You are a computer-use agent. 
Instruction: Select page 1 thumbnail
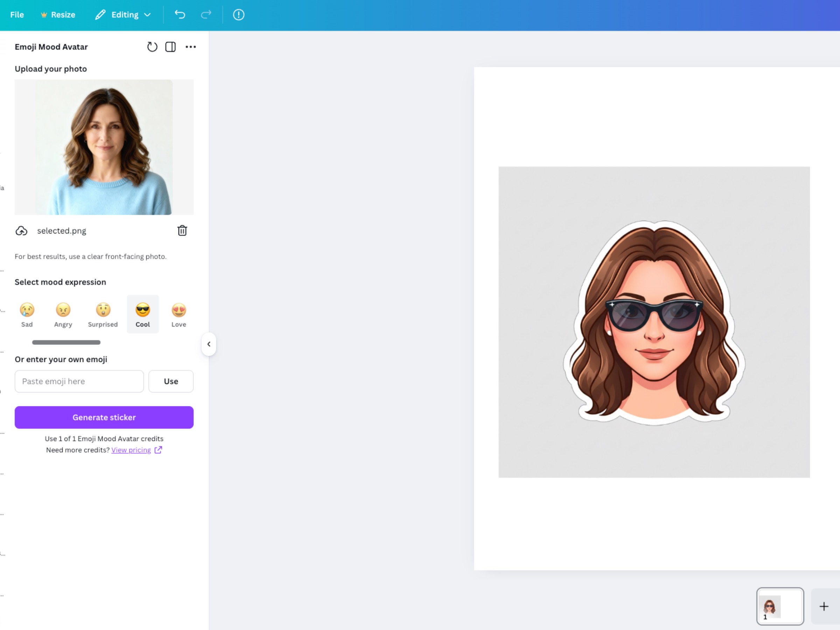click(780, 607)
